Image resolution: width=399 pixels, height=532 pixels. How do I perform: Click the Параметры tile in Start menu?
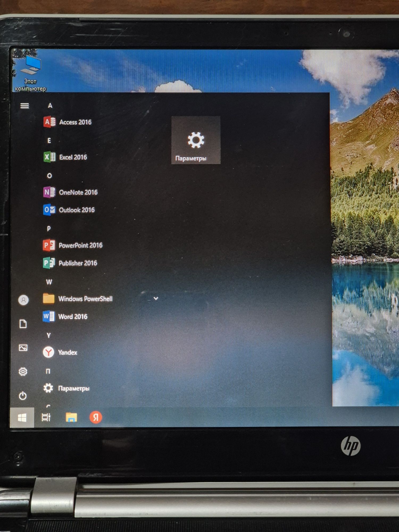click(196, 140)
